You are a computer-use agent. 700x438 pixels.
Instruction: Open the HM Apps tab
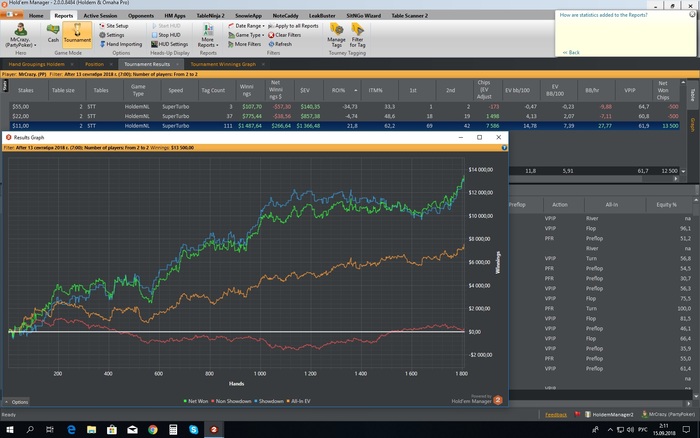175,16
